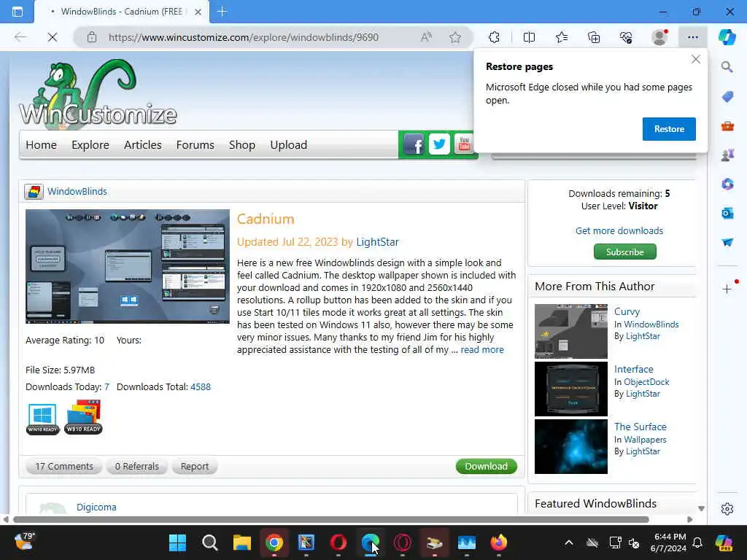This screenshot has height=560, width=747.
Task: Open Drop paper plane in sidebar
Action: (x=727, y=242)
